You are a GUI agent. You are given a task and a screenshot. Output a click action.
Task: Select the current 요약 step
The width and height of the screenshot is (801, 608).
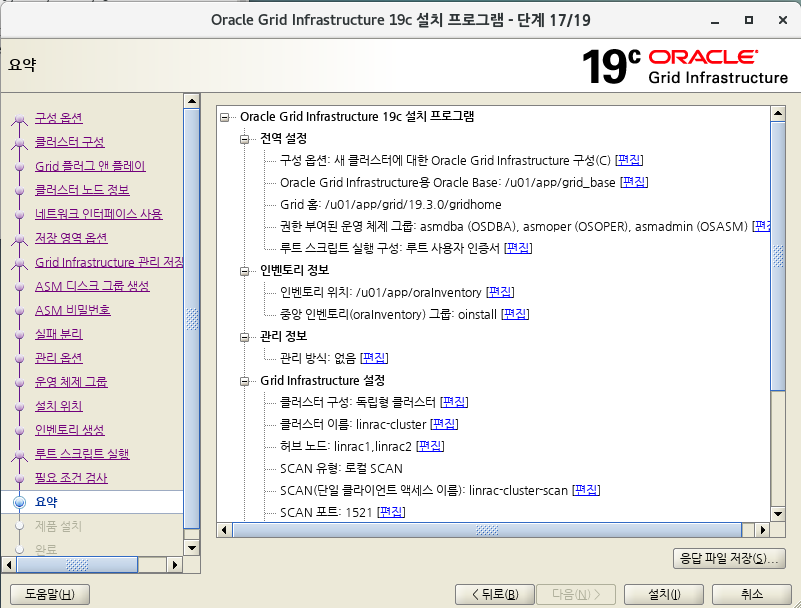pyautogui.click(x=46, y=502)
